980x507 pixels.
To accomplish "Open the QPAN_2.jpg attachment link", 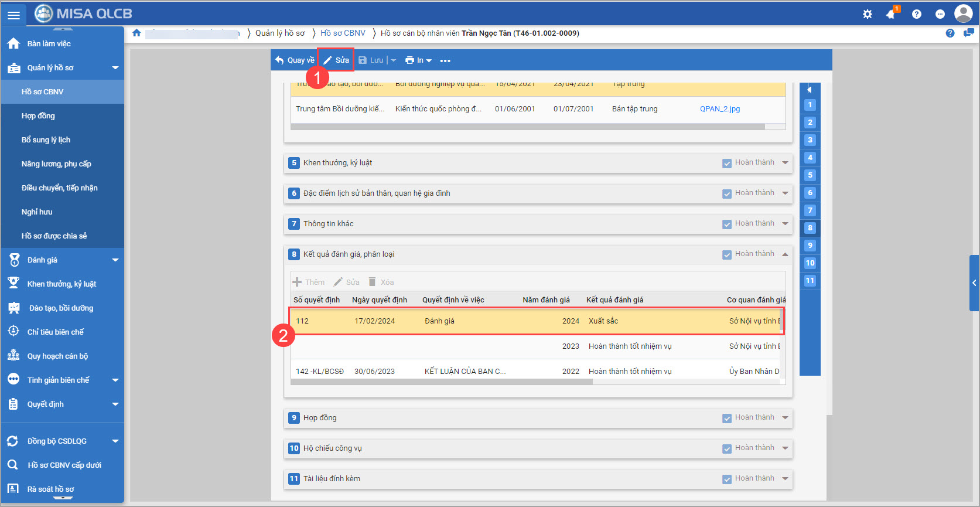I will 720,109.
